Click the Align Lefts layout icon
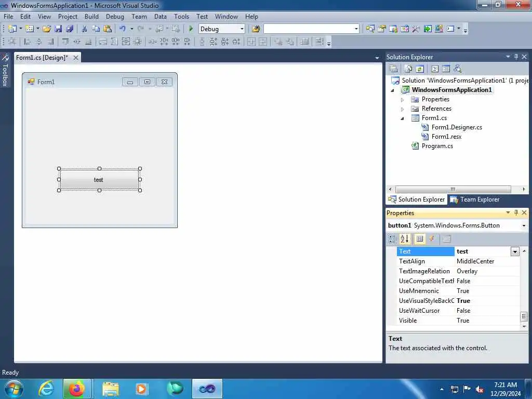Viewport: 532px width, 399px height. [x=28, y=42]
